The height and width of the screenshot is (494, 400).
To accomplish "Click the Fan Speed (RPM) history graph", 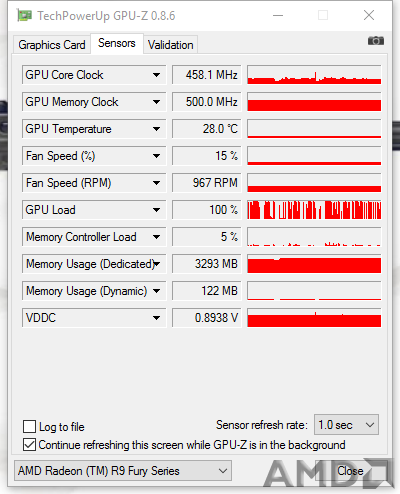I will coord(314,183).
